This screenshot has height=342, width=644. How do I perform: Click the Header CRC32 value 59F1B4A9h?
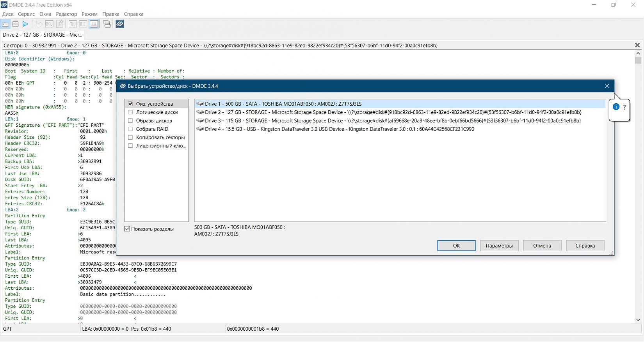pos(92,144)
